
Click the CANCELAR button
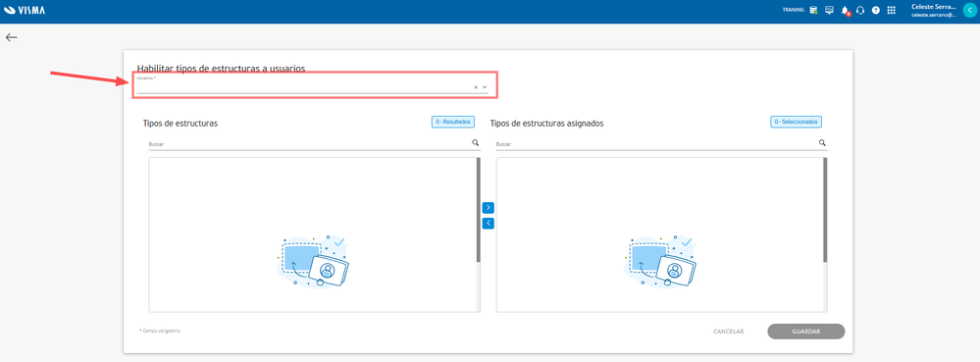tap(729, 332)
